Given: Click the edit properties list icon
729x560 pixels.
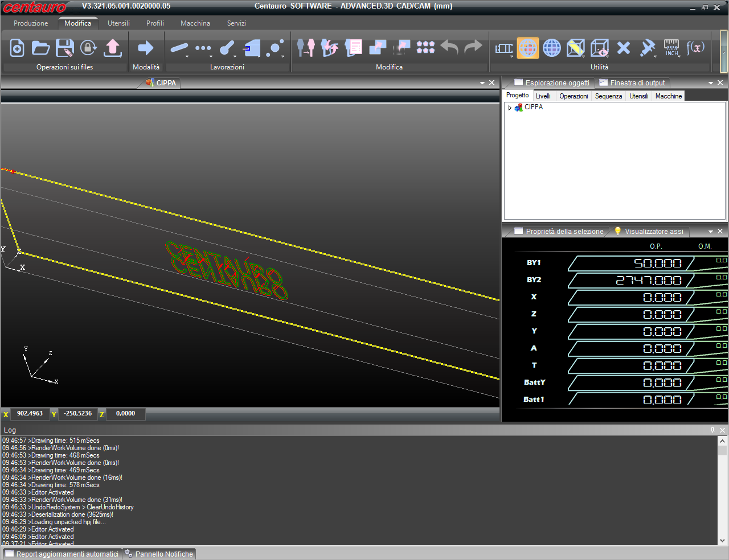Looking at the screenshot, I should pos(354,48).
